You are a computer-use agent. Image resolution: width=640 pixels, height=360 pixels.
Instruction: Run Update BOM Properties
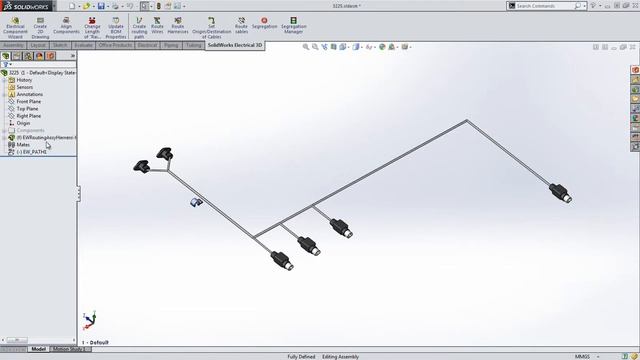pos(116,28)
